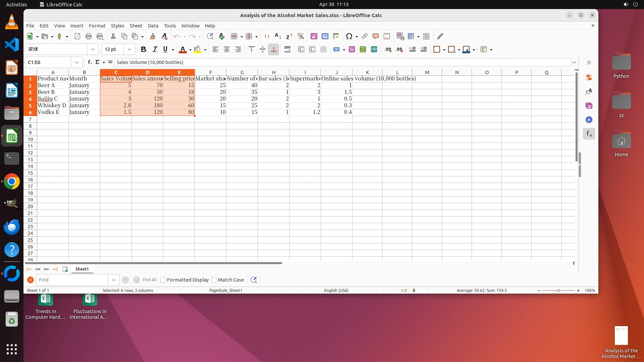Click the Sum sigma icon

pos(97,62)
